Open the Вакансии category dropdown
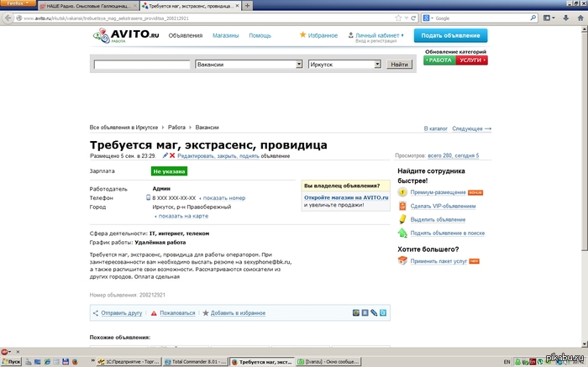This screenshot has height=367, width=588. [249, 65]
